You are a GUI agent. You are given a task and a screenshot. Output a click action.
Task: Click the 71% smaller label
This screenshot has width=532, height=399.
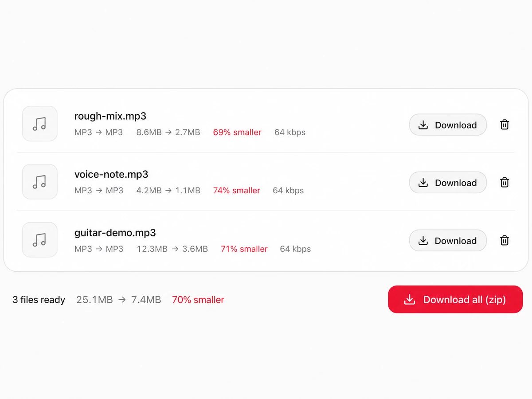[244, 249]
